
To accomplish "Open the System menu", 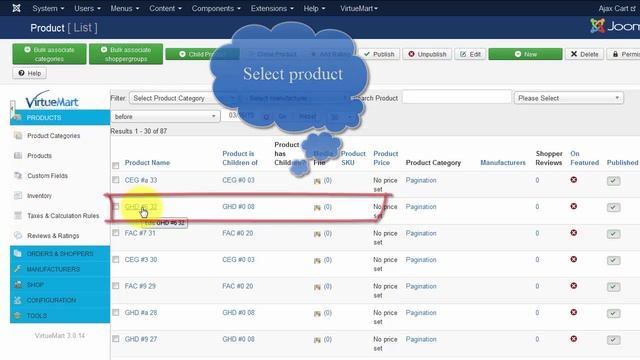I will point(48,8).
